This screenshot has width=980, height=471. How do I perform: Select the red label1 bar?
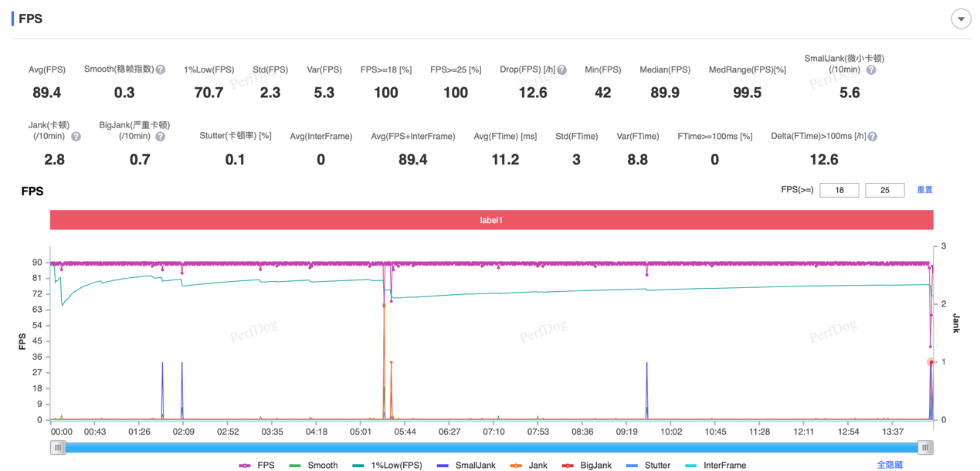click(491, 220)
